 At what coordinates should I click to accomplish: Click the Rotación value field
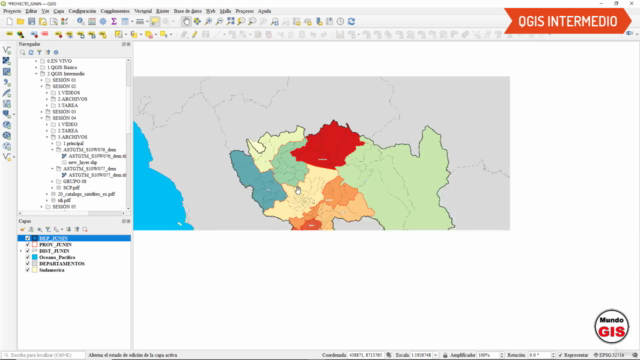539,355
